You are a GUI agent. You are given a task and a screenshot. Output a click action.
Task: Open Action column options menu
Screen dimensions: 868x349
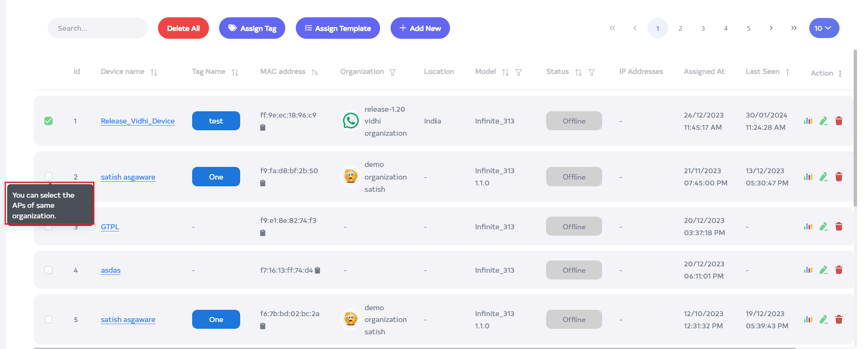coord(840,73)
